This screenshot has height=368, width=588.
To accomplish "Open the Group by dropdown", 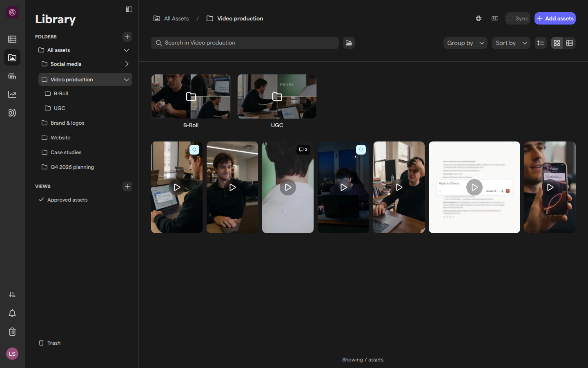I will pyautogui.click(x=465, y=43).
